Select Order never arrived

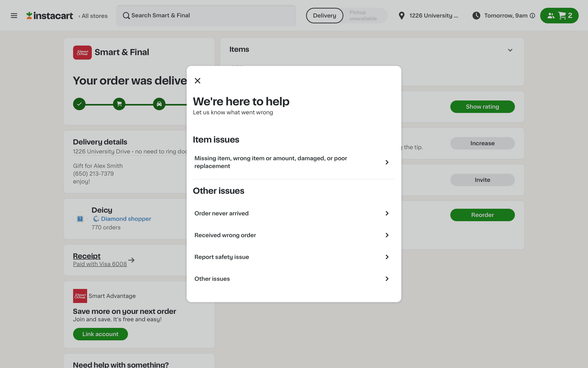coord(294,213)
